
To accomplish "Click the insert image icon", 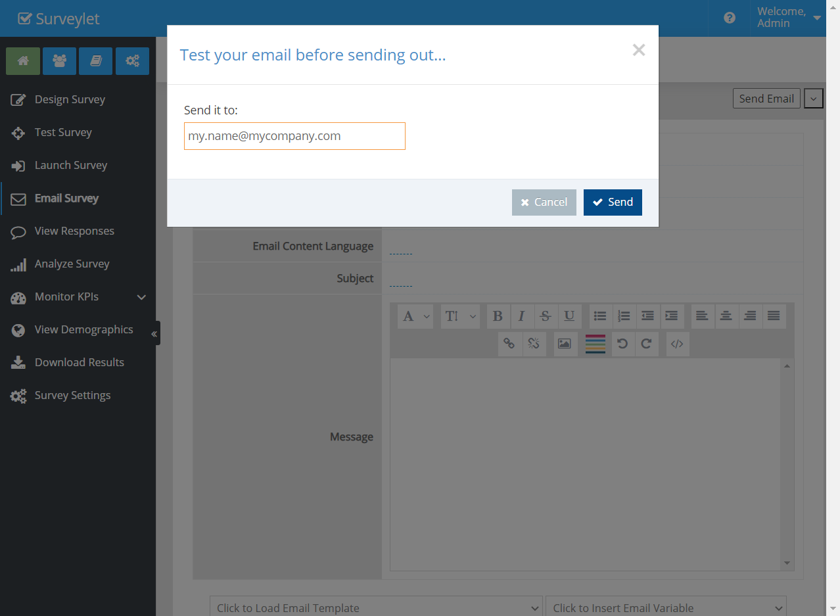I will click(x=564, y=343).
